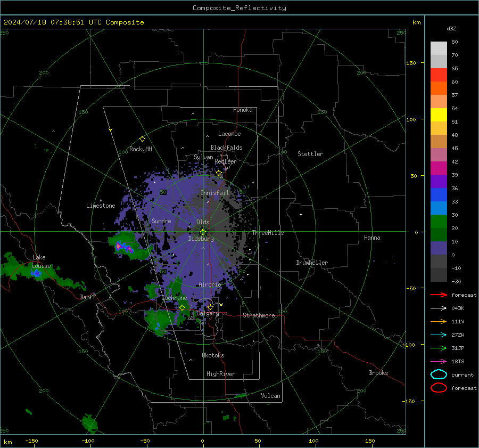Click the yellow diamond marker near RockyMH
Image resolution: width=479 pixels, height=448 pixels.
pyautogui.click(x=142, y=139)
